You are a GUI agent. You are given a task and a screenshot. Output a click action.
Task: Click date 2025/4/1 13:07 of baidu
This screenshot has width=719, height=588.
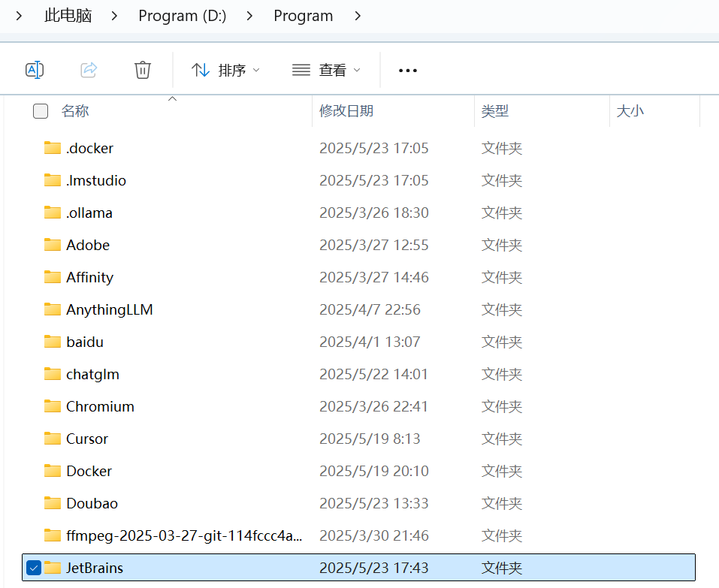[370, 342]
